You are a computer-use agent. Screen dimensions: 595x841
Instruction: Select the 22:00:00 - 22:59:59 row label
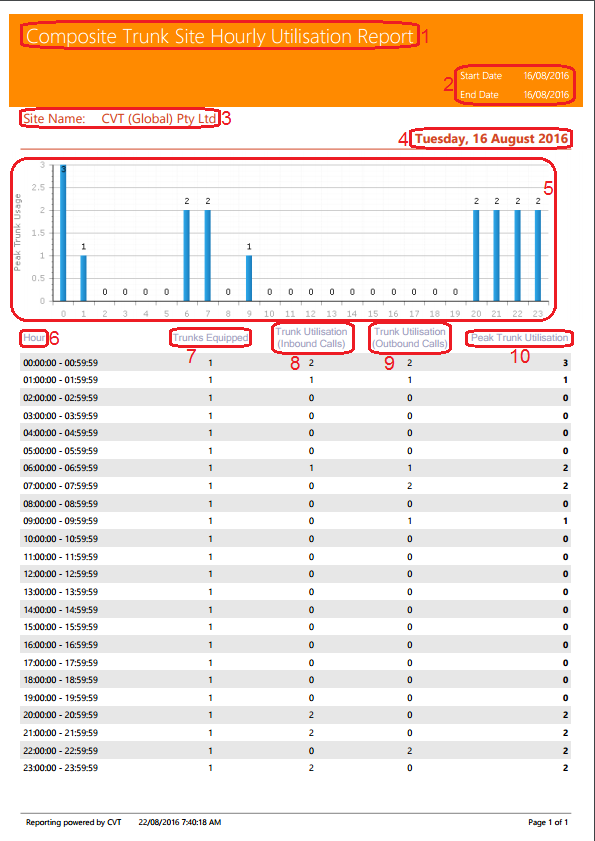tap(61, 750)
